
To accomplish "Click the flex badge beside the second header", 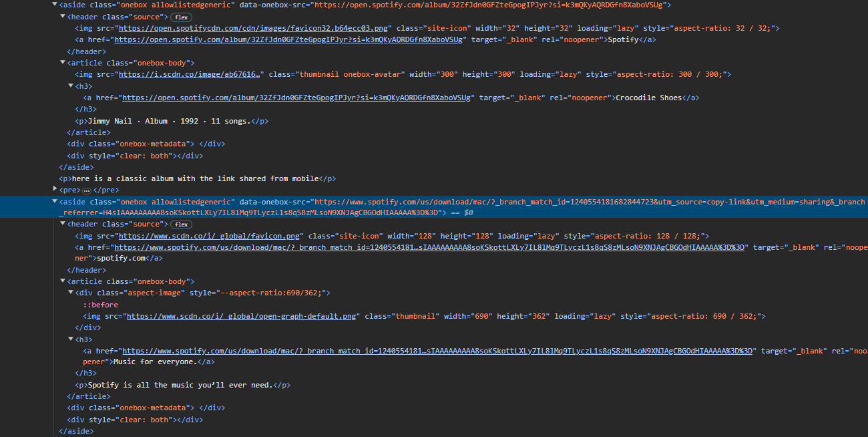I will click(x=182, y=225).
